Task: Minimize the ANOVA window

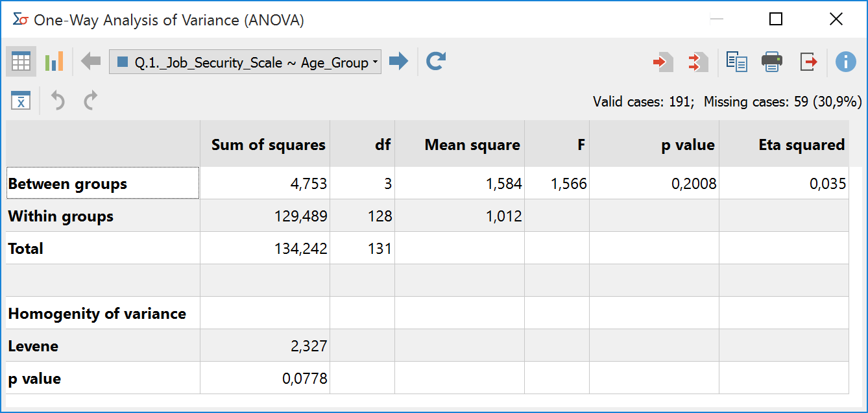Action: pos(716,19)
